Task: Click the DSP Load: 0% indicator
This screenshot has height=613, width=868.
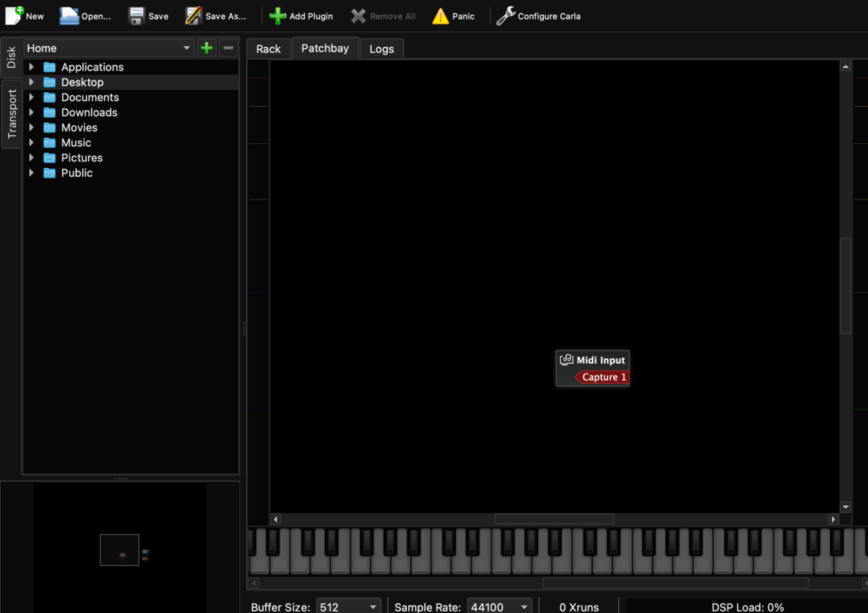Action: [x=747, y=608]
